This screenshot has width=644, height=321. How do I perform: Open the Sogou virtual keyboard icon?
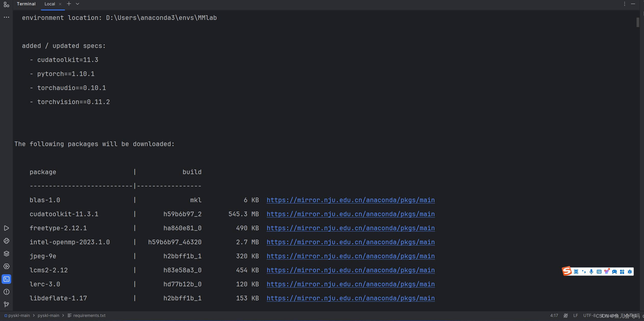[x=599, y=271]
